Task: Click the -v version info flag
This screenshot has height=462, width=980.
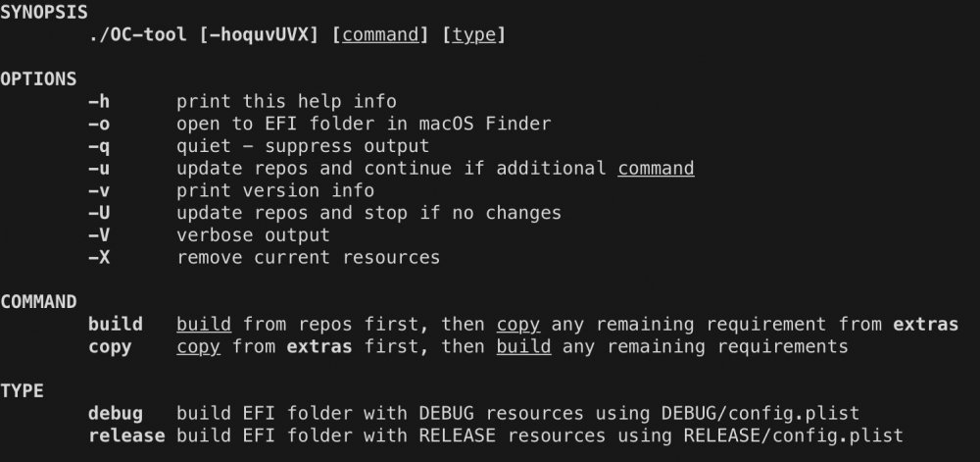Action: (x=99, y=190)
